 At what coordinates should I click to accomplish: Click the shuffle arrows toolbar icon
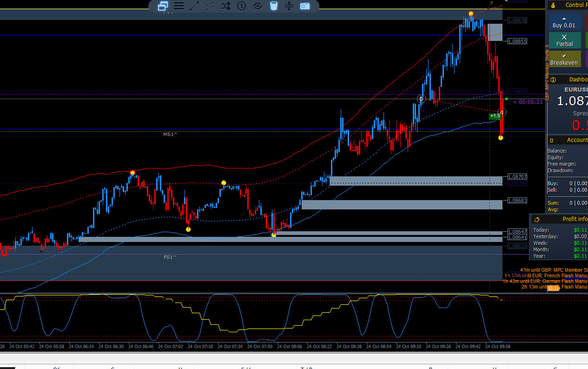(x=226, y=6)
